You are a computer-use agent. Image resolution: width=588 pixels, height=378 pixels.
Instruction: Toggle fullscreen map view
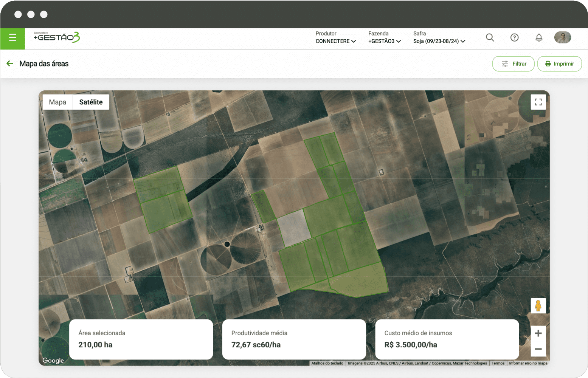538,102
